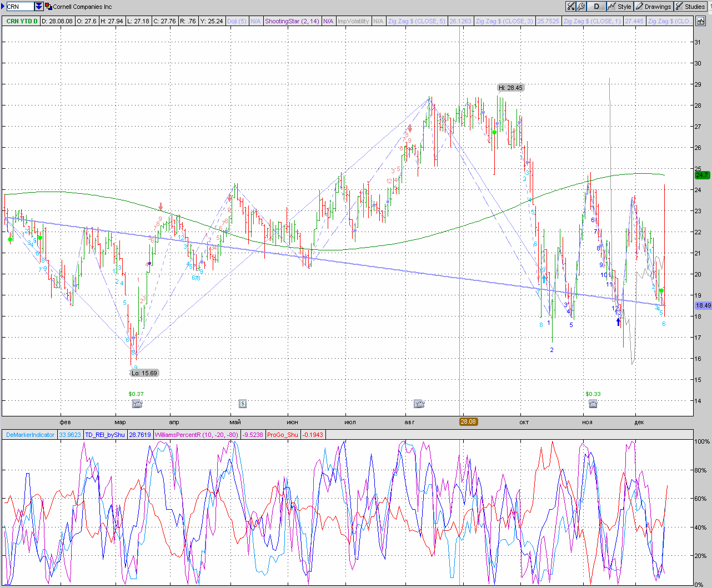This screenshot has height=588, width=712.
Task: Click the colored squares icon beside Cornell Companies
Action: 48,7
